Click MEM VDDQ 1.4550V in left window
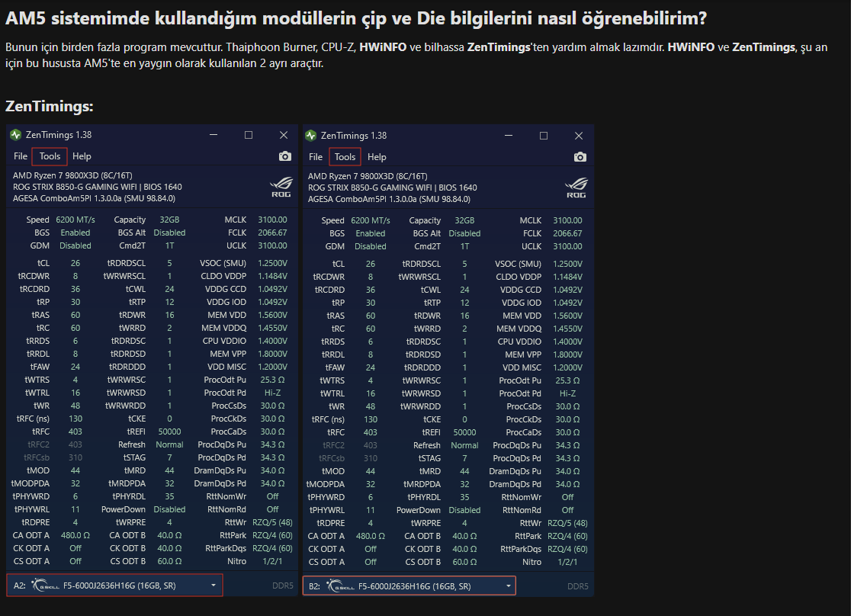The image size is (851, 616). tap(272, 328)
